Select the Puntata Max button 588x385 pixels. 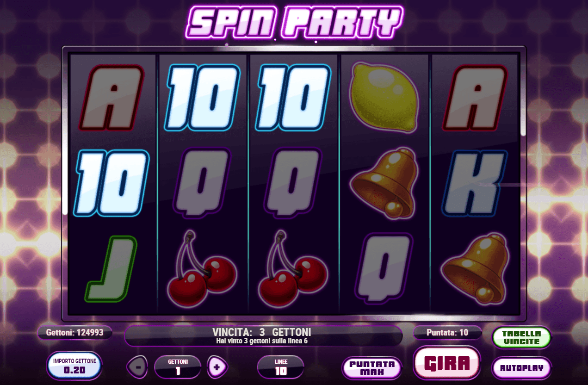372,367
